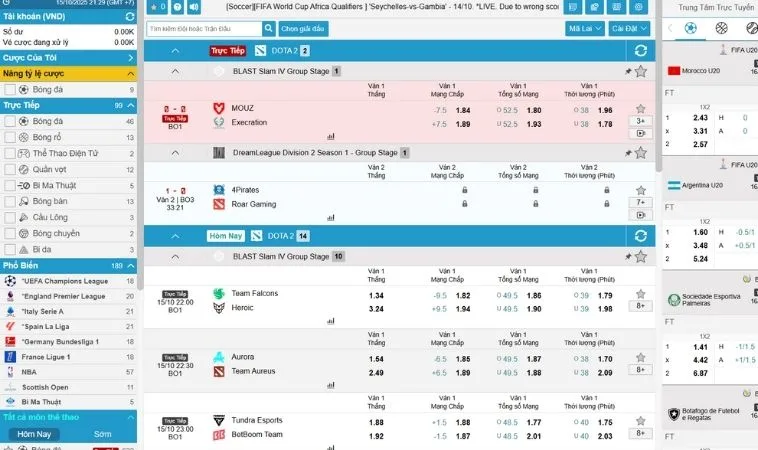Select basketball icon in live center
The image size is (758, 450).
(x=721, y=28)
